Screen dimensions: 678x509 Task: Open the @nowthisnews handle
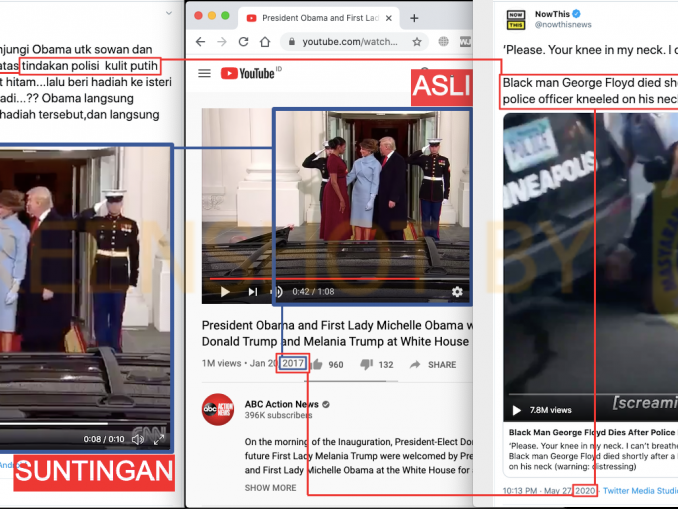pyautogui.click(x=563, y=25)
